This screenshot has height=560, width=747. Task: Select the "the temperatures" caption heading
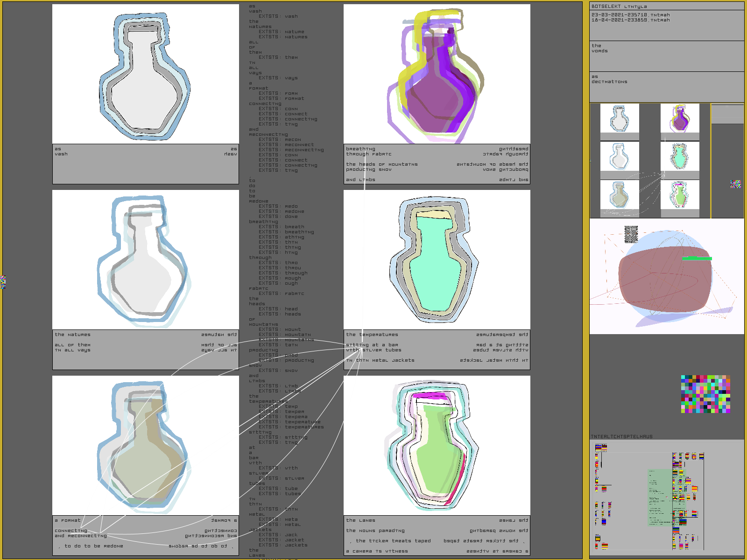coord(372,335)
